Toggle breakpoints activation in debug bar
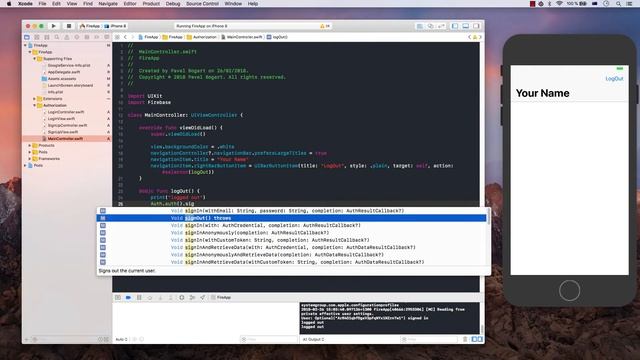Screen dimensions: 640x360 (x=129, y=298)
